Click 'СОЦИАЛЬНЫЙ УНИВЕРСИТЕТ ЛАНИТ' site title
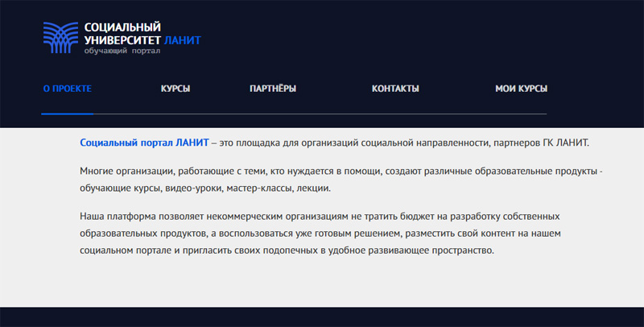 click(x=142, y=34)
